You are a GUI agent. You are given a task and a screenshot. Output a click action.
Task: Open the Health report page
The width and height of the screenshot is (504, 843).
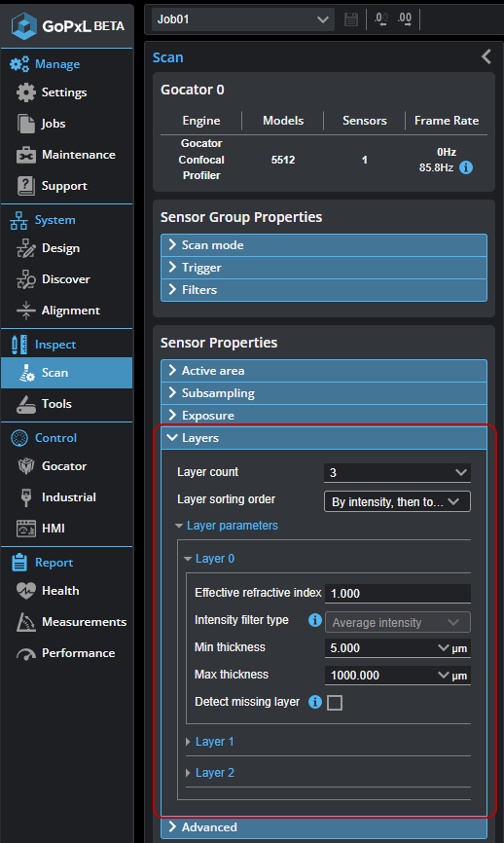(48, 591)
